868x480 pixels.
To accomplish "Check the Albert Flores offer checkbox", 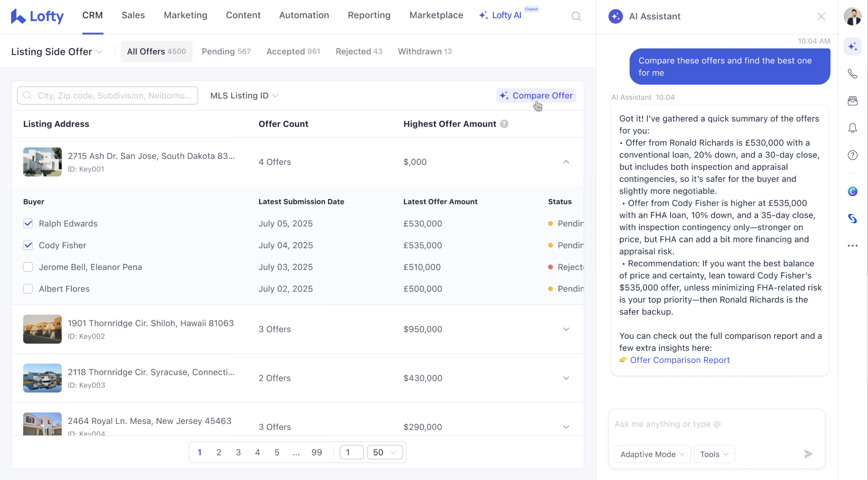I will 28,289.
